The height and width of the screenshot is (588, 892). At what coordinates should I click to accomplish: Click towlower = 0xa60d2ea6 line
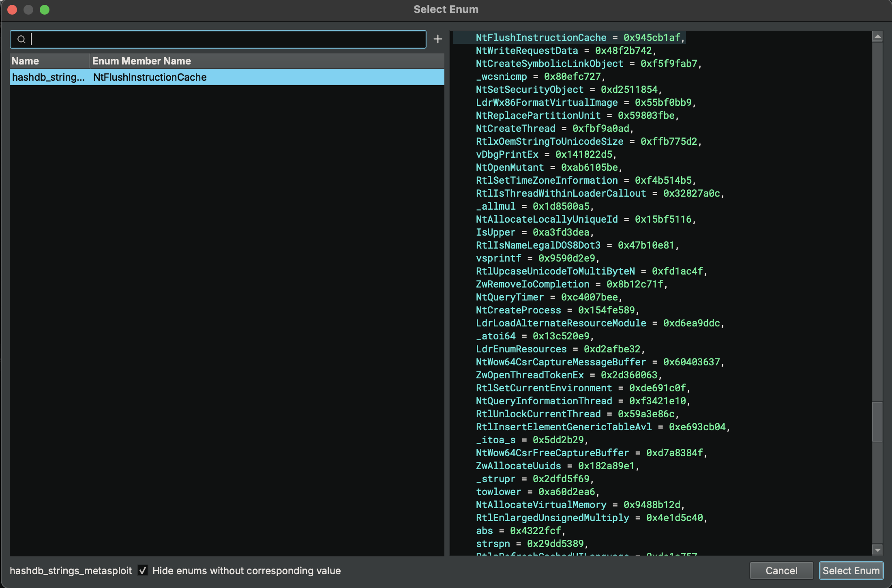[x=538, y=491]
